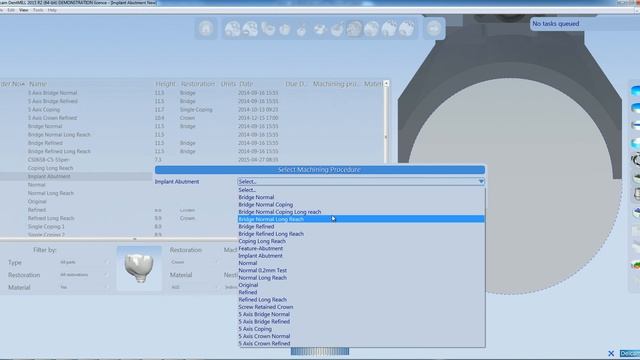Select 'Feature-Abutment' machining procedure
The height and width of the screenshot is (360, 640).
click(361, 248)
